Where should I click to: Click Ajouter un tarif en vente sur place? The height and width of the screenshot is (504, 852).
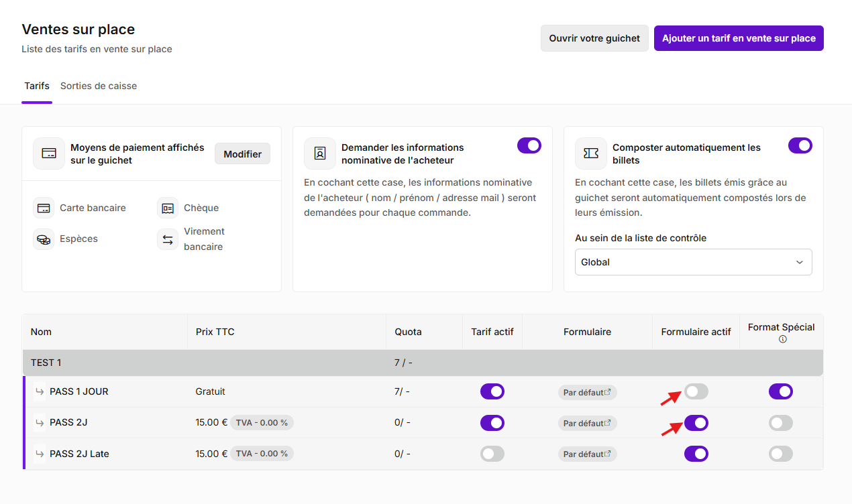pos(739,38)
